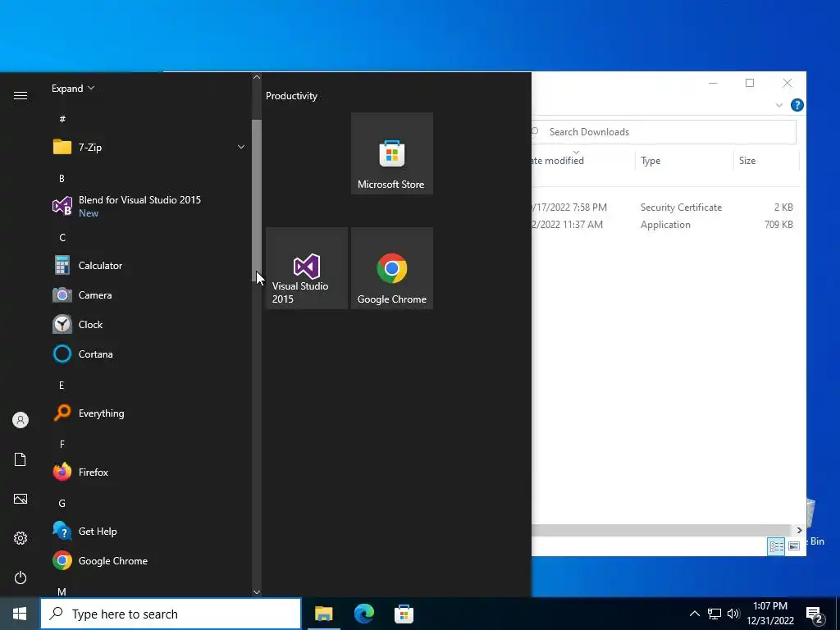The height and width of the screenshot is (630, 840).
Task: Open Microsoft Edge from the taskbar
Action: [363, 614]
